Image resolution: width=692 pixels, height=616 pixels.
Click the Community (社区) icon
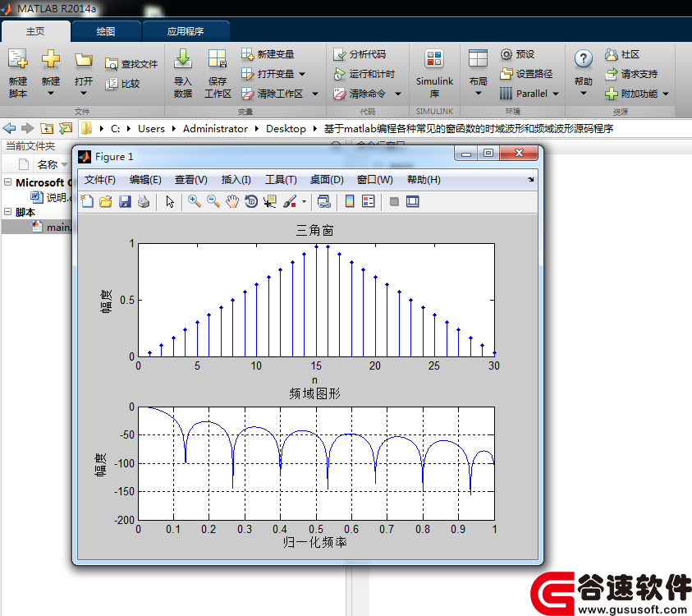point(612,54)
